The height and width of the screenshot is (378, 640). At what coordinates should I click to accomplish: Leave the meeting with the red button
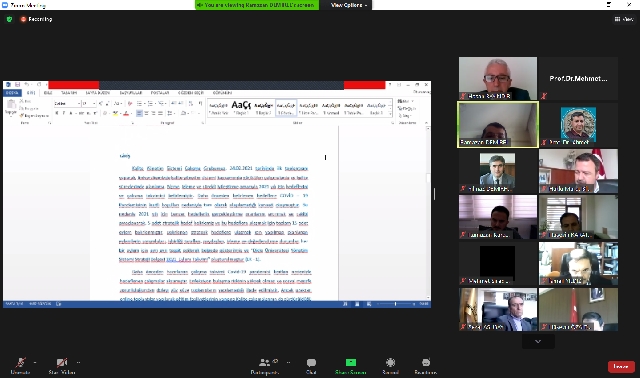point(621,367)
